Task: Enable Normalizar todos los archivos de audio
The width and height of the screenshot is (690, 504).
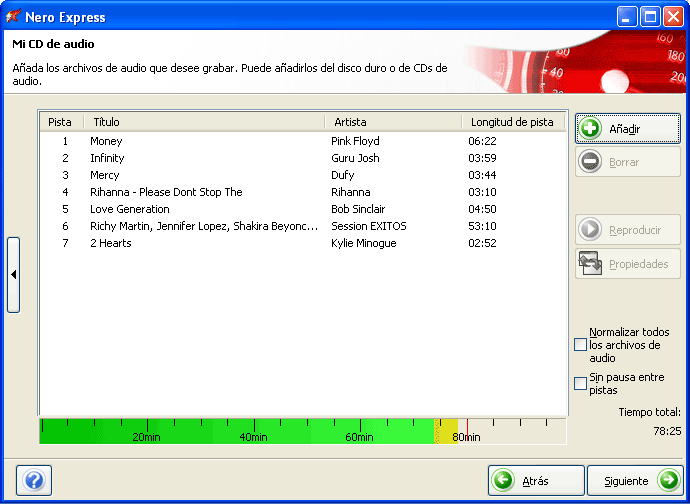Action: [x=581, y=345]
